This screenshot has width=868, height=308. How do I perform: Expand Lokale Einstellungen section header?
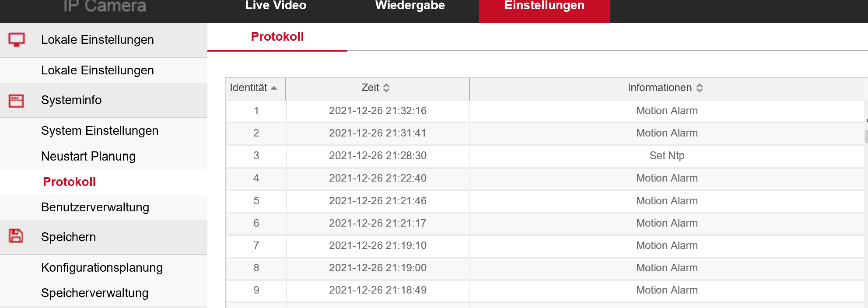pos(97,40)
